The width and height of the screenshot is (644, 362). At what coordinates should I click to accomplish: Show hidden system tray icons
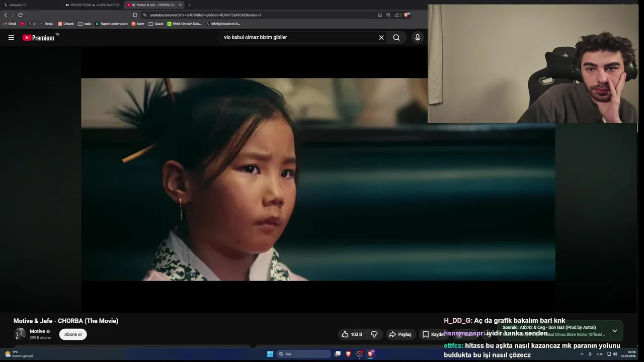point(582,354)
